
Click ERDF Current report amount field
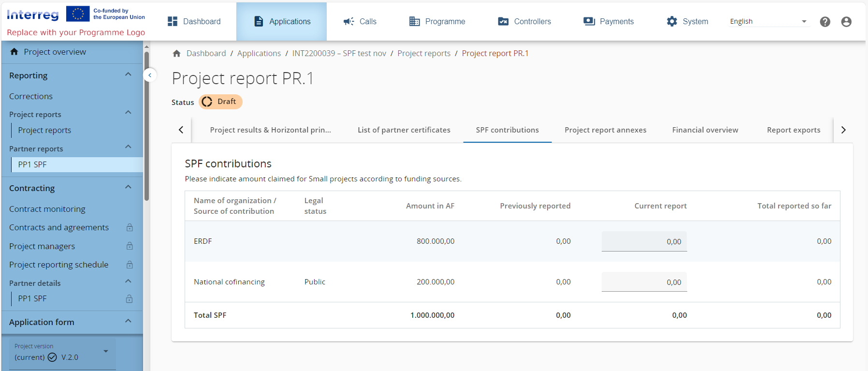(644, 241)
